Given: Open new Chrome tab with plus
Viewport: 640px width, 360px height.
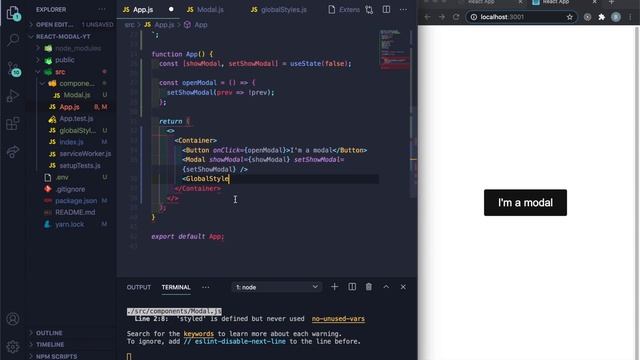Looking at the screenshot, I should (x=611, y=2).
